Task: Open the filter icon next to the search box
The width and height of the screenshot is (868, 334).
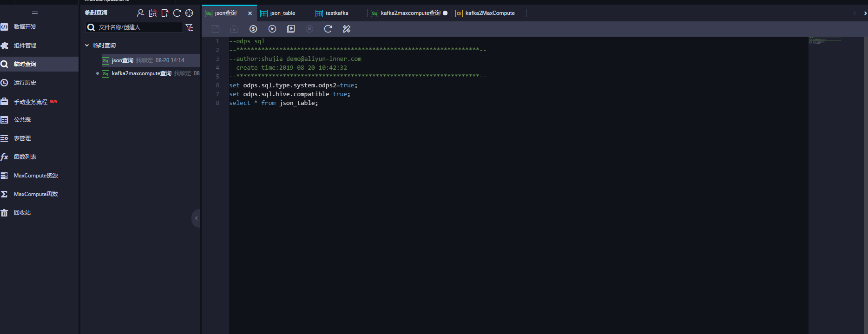Action: click(190, 27)
